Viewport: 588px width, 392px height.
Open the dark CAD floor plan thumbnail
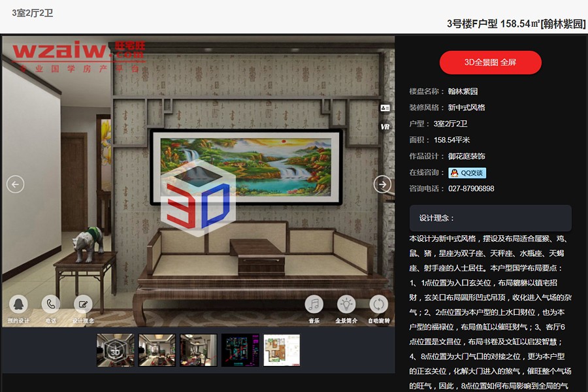pos(240,350)
